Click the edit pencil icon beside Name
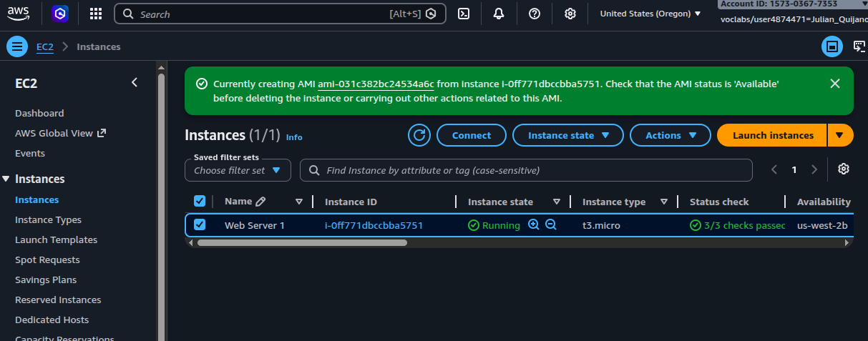 pos(260,202)
